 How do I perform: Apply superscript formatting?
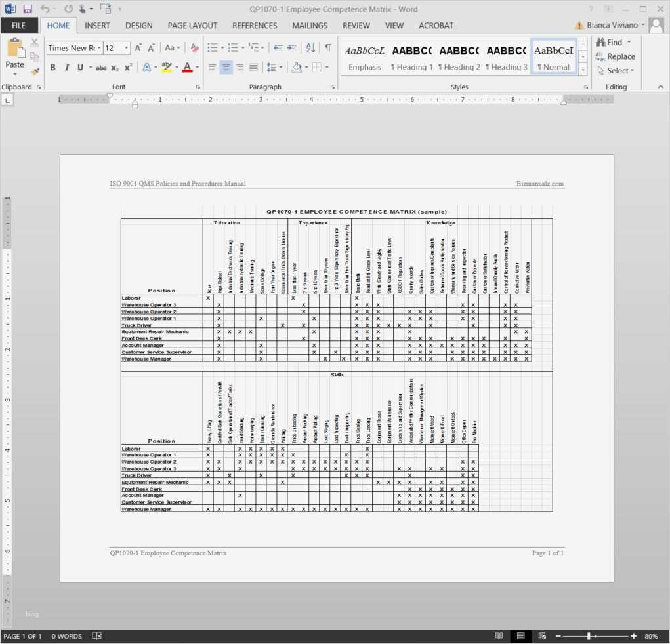tap(128, 68)
